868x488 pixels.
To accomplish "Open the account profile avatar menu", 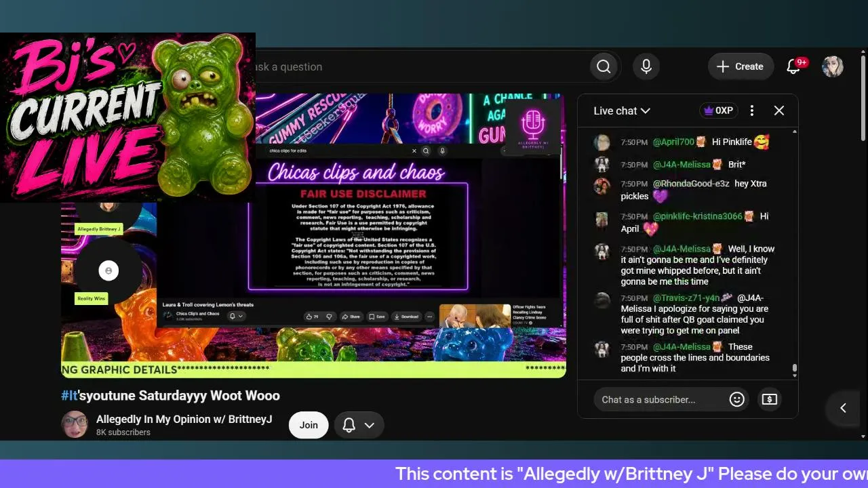I will (833, 66).
